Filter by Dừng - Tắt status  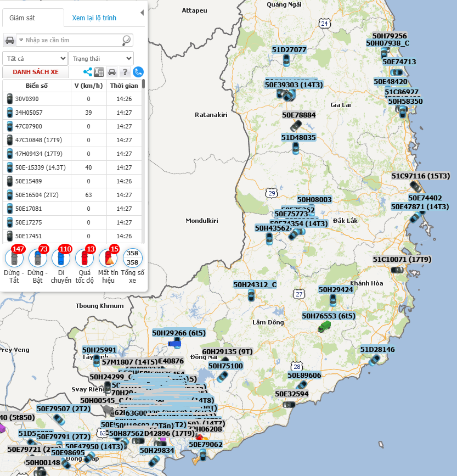click(x=14, y=258)
